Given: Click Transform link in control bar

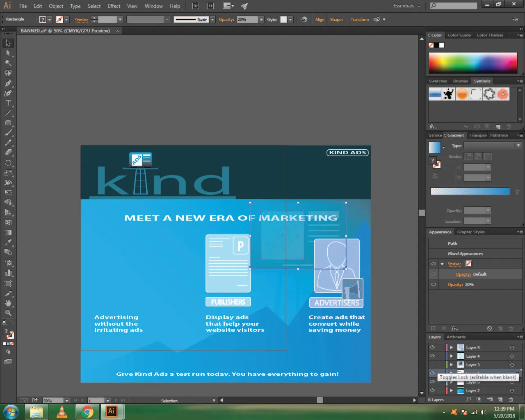Looking at the screenshot, I should pyautogui.click(x=360, y=19).
